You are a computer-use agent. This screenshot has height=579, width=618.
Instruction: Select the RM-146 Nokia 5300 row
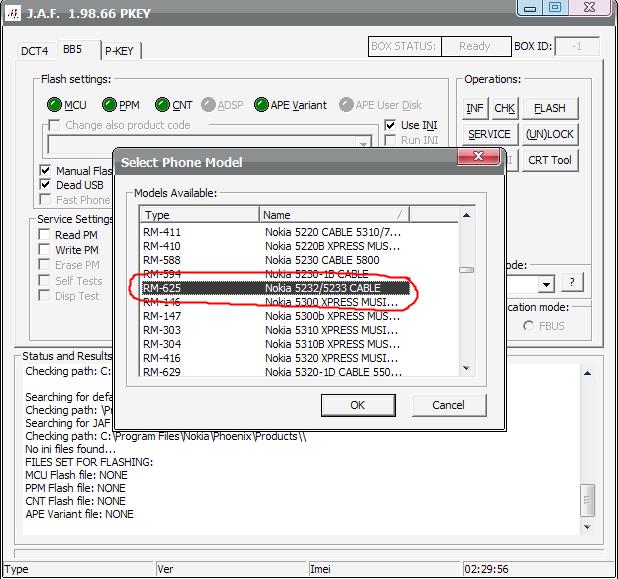(x=276, y=302)
